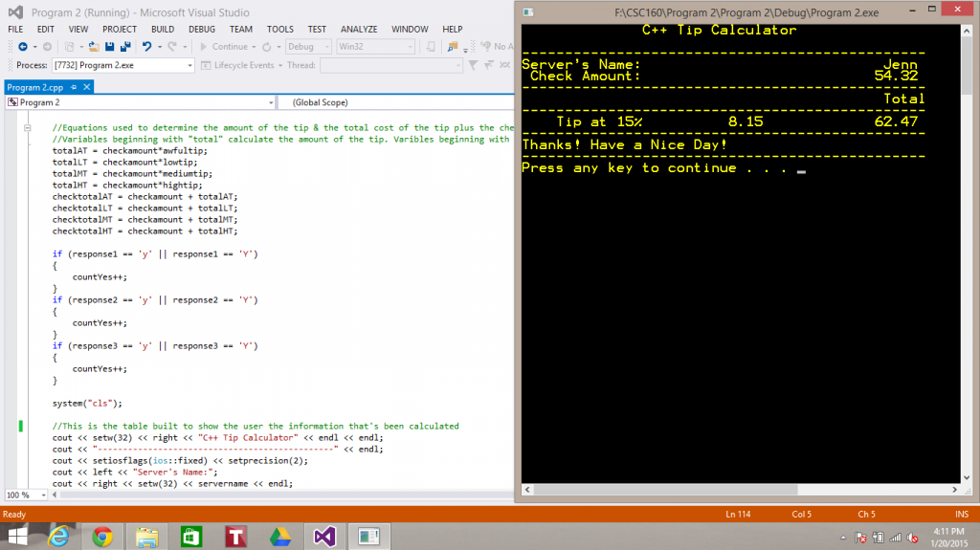Click the thread filter funnel icon
Screen dimensions: 980x550
[x=473, y=65]
